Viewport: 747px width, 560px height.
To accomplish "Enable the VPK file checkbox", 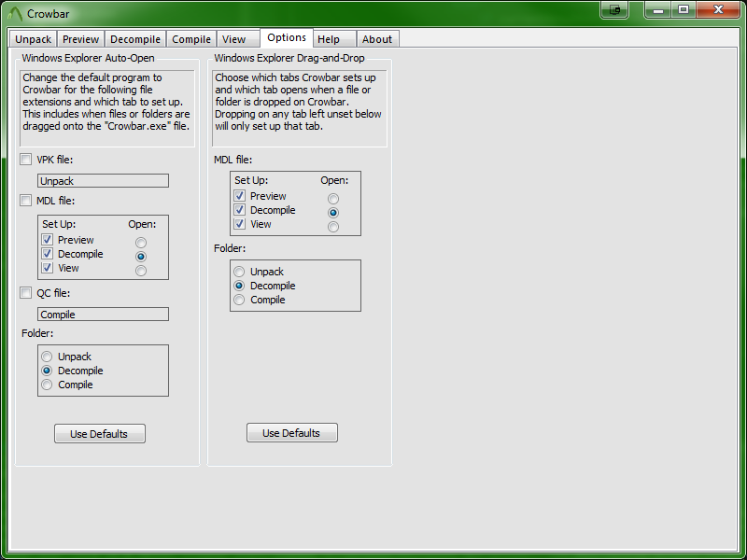I will (26, 159).
